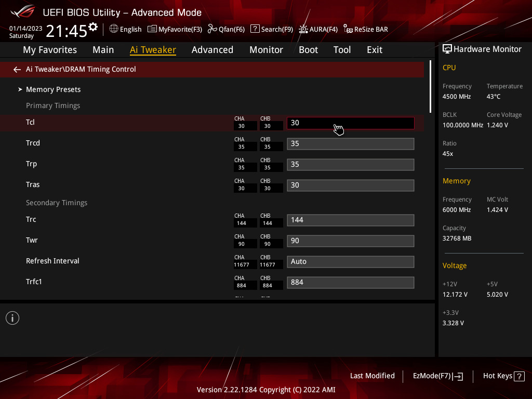Click the Ai Tweaker\DRAM Timing Control breadcrumb
Viewport: 532px width, 399px height.
point(81,69)
